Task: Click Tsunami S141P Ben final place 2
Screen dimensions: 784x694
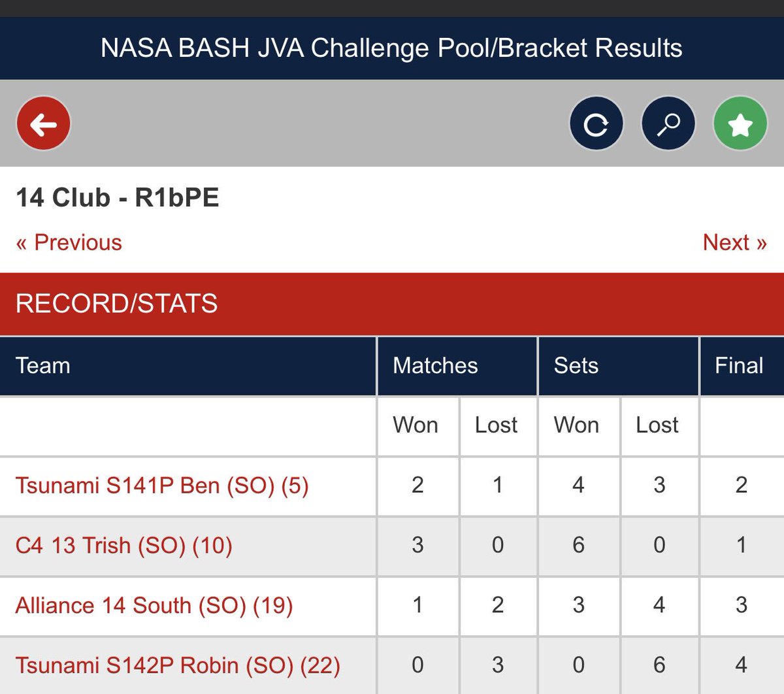Action: point(742,486)
